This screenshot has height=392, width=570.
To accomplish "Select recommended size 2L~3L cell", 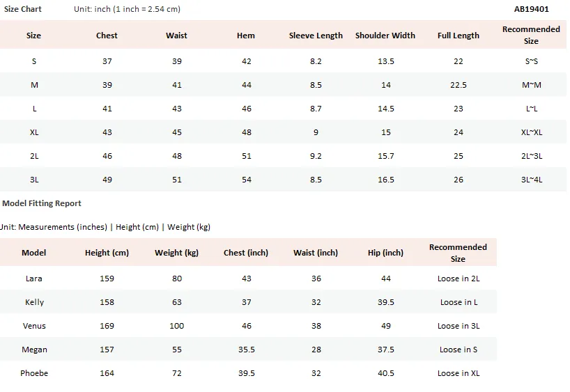I will click(532, 156).
